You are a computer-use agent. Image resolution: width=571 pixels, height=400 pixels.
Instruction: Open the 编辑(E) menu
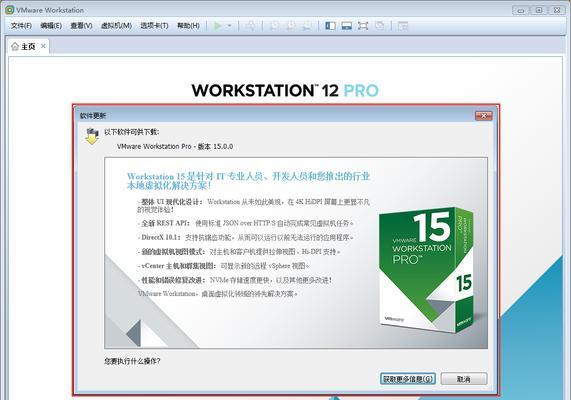point(51,26)
